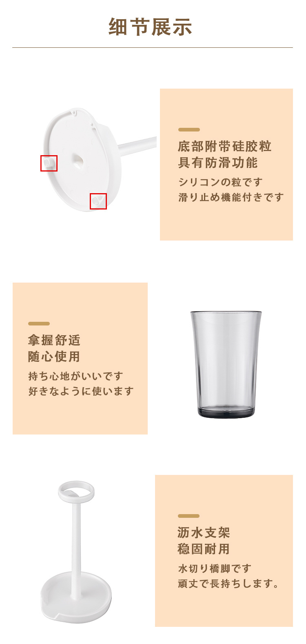Click the transparent grey cup image
Viewport: 306px width, 644px height.
tap(226, 364)
